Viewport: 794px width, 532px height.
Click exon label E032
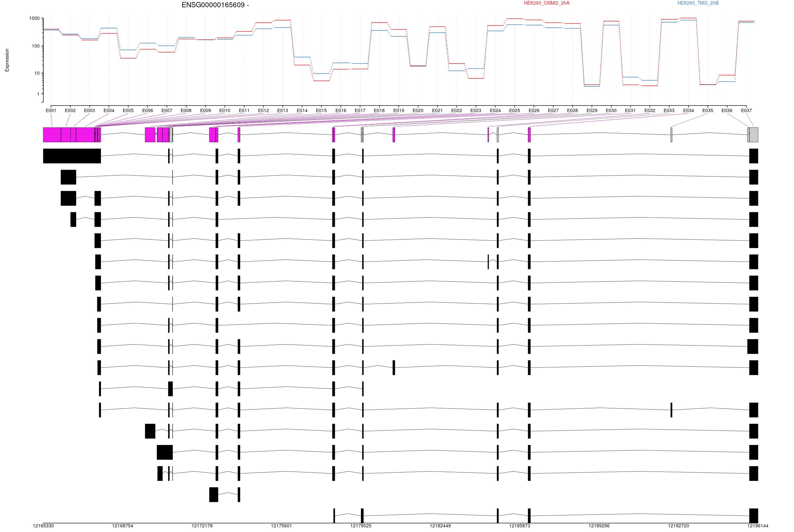point(650,111)
